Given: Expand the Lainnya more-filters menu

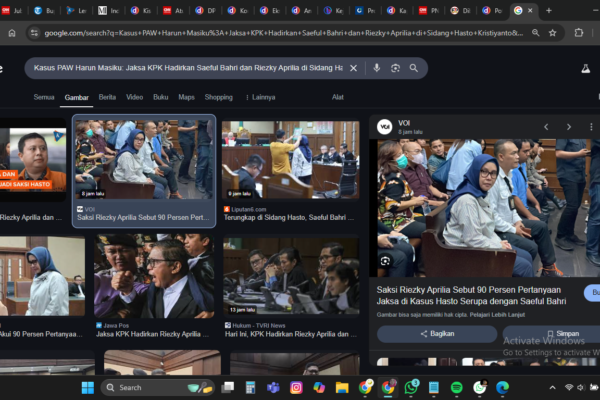Looking at the screenshot, I should 260,97.
